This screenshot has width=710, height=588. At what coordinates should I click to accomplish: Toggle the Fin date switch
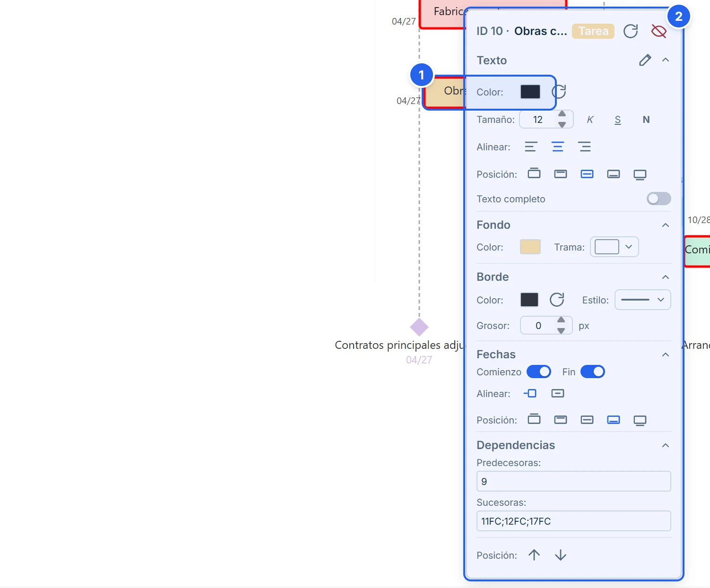593,372
